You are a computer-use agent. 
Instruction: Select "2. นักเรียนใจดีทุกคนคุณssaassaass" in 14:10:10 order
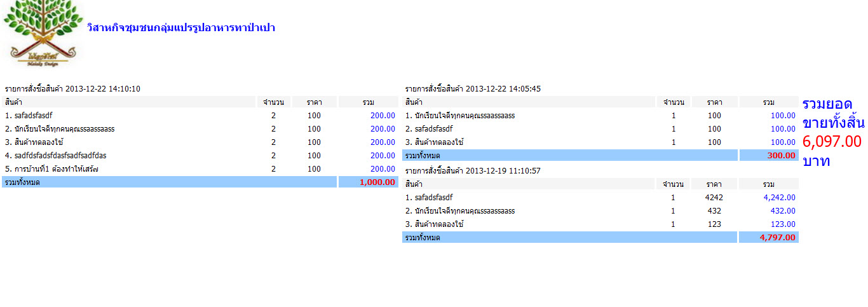pyautogui.click(x=60, y=129)
